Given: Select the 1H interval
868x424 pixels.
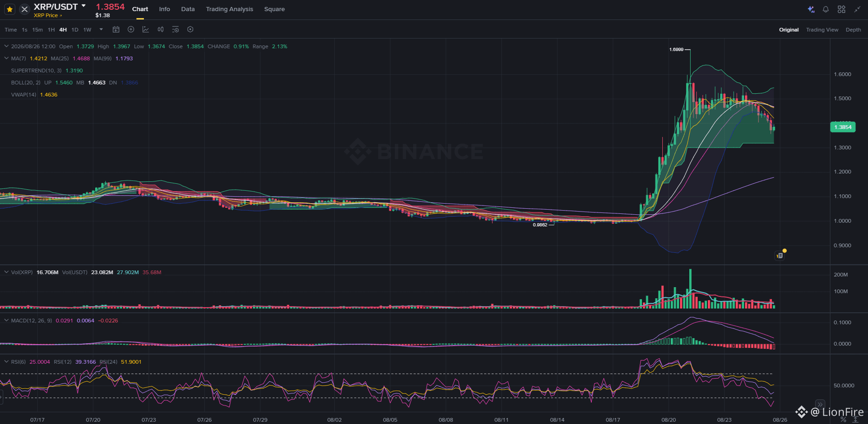Looking at the screenshot, I should tap(52, 30).
